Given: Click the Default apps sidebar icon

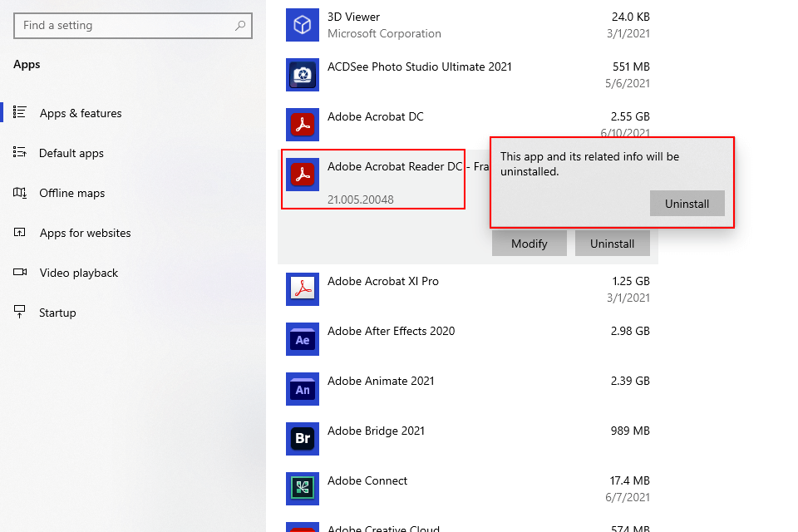Looking at the screenshot, I should click(19, 152).
